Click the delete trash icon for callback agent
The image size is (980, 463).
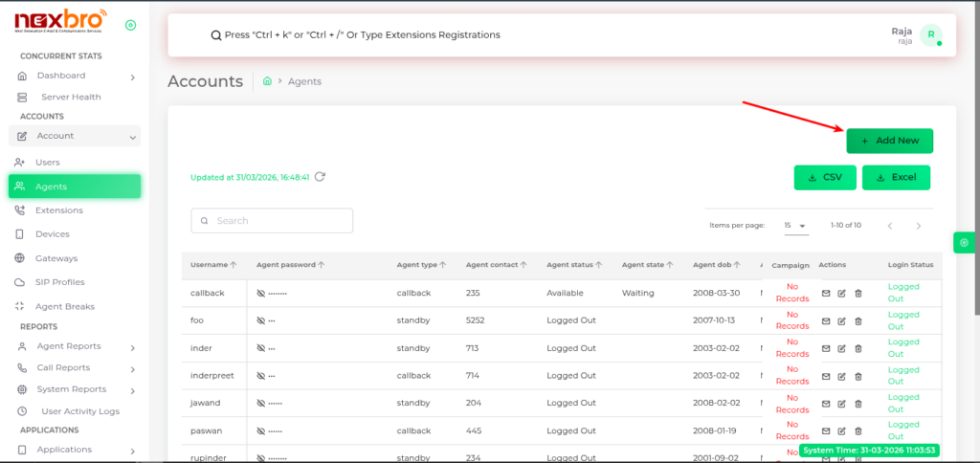coord(858,293)
